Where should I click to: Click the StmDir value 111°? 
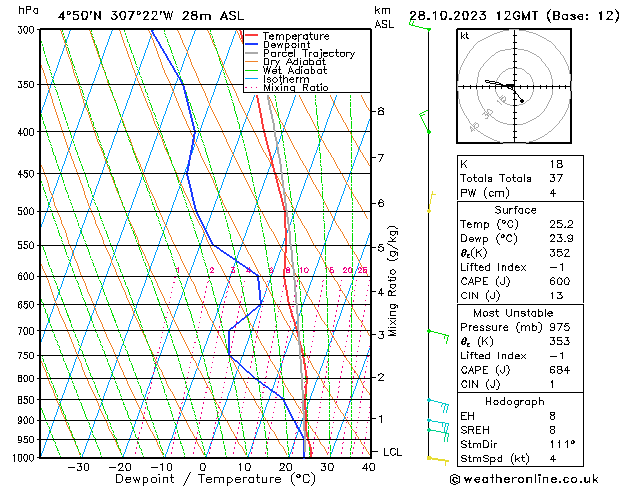[x=562, y=444]
